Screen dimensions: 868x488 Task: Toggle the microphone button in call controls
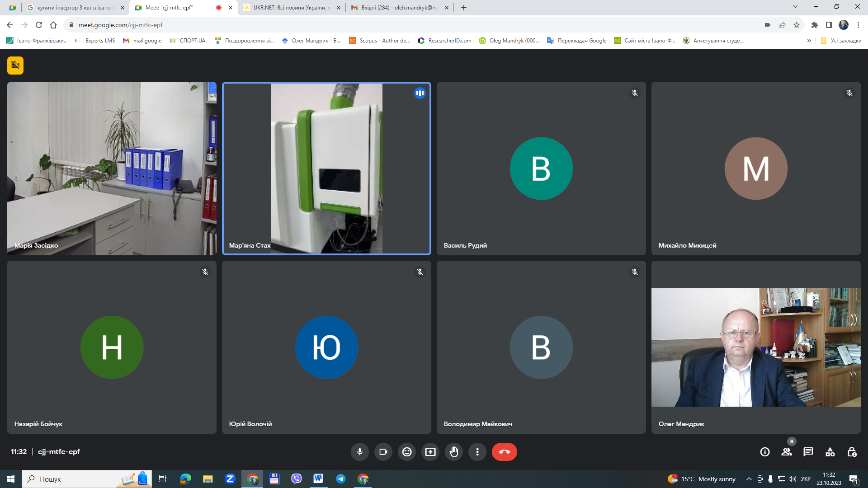tap(359, 452)
